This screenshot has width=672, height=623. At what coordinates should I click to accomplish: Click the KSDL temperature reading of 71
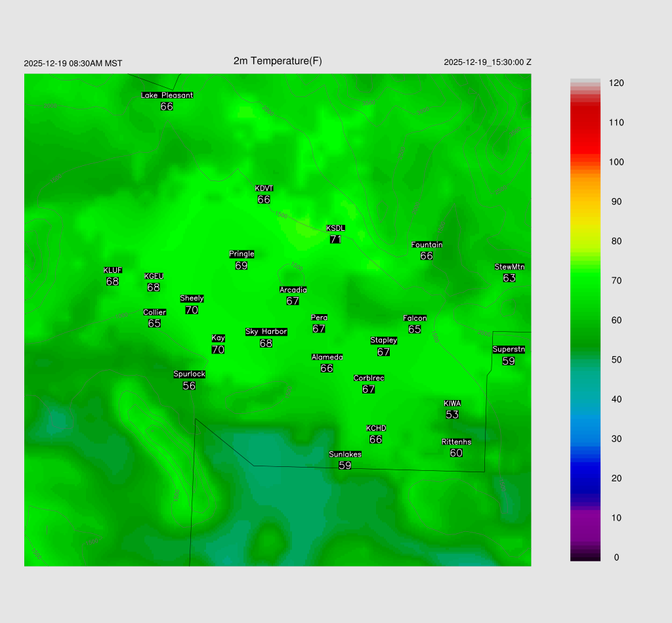pyautogui.click(x=335, y=239)
